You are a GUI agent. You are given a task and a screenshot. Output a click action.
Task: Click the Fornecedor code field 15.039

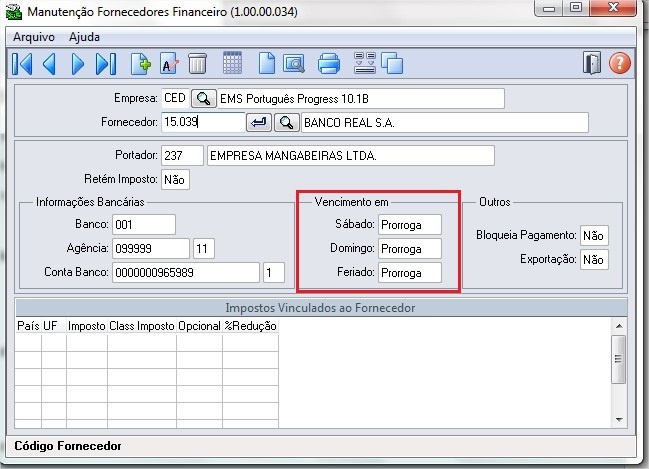[x=203, y=122]
